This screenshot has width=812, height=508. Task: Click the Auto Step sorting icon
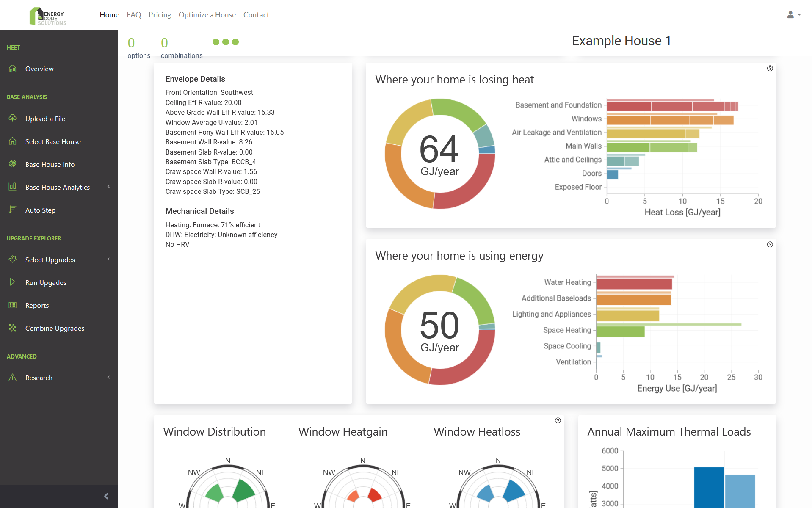click(x=12, y=210)
